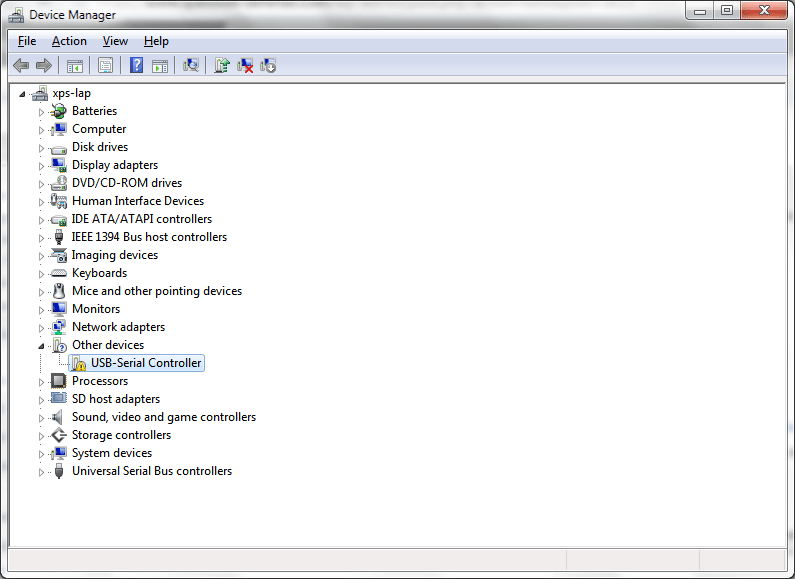Select Sound, video and game controllers
The height and width of the screenshot is (579, 795).
point(164,417)
